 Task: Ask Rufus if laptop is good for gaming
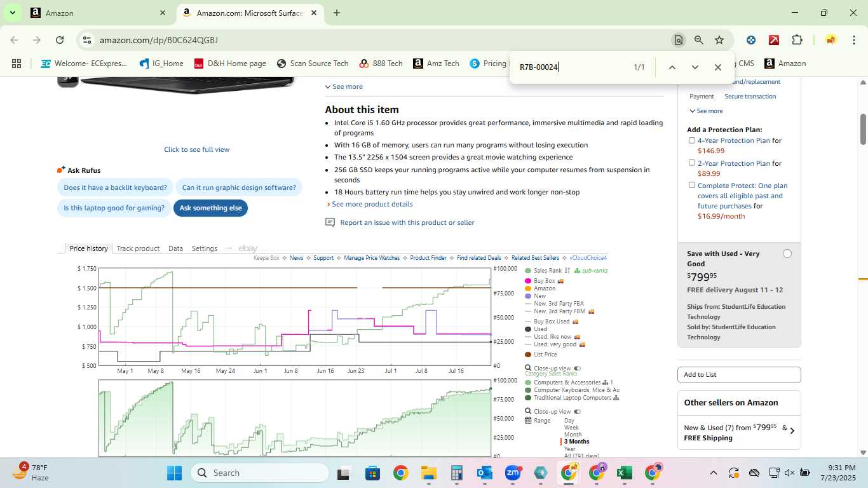point(114,208)
